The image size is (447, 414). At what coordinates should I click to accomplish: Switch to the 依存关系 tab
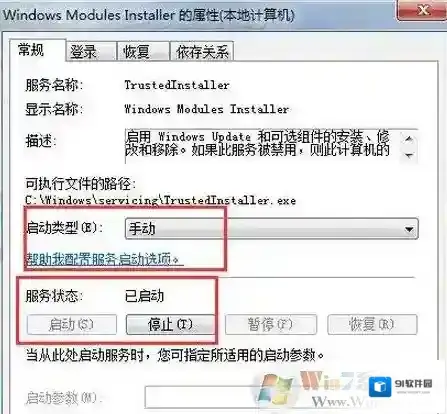[202, 51]
